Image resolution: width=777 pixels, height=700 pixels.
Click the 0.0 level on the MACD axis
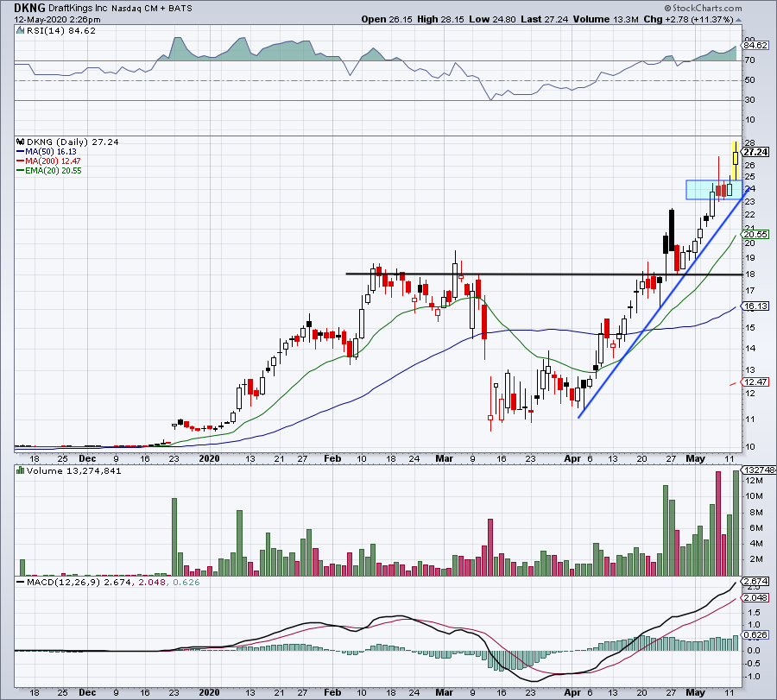[x=753, y=650]
